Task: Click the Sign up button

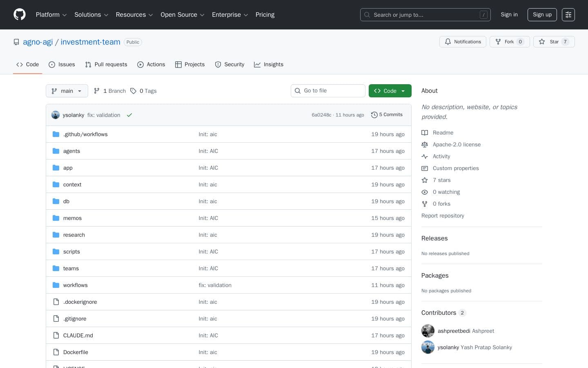Action: [x=542, y=15]
